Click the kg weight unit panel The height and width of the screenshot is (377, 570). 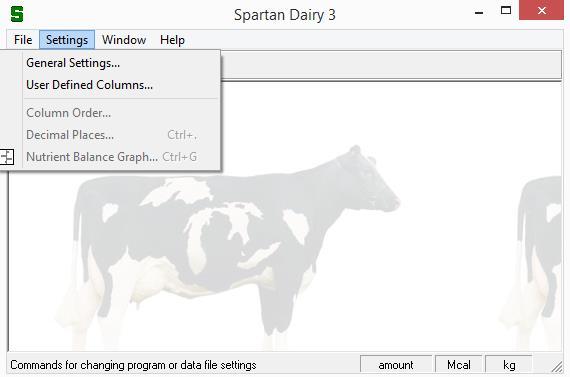509,365
